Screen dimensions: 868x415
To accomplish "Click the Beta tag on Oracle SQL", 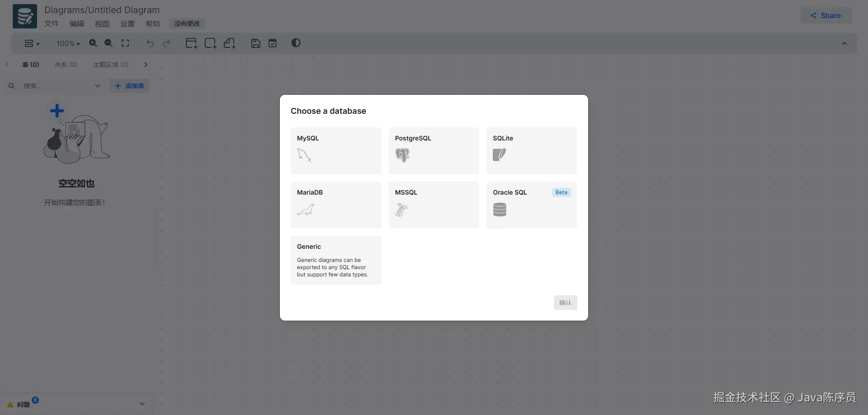I will click(x=561, y=192).
